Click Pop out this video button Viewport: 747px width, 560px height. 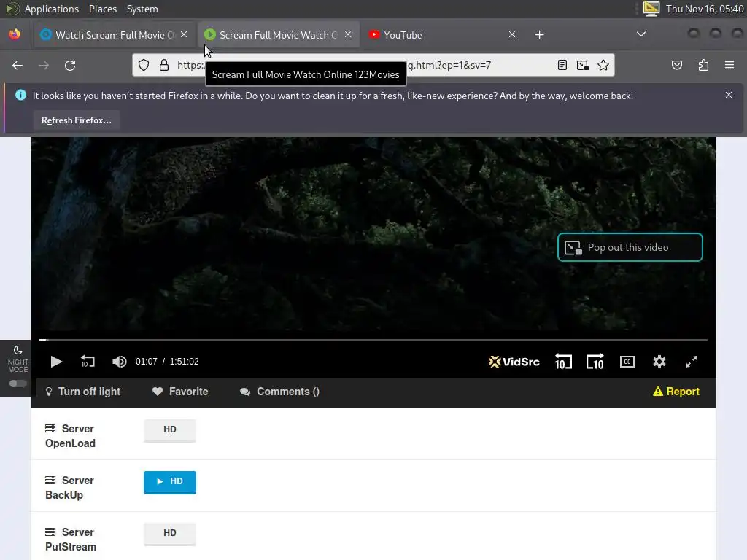[630, 247]
